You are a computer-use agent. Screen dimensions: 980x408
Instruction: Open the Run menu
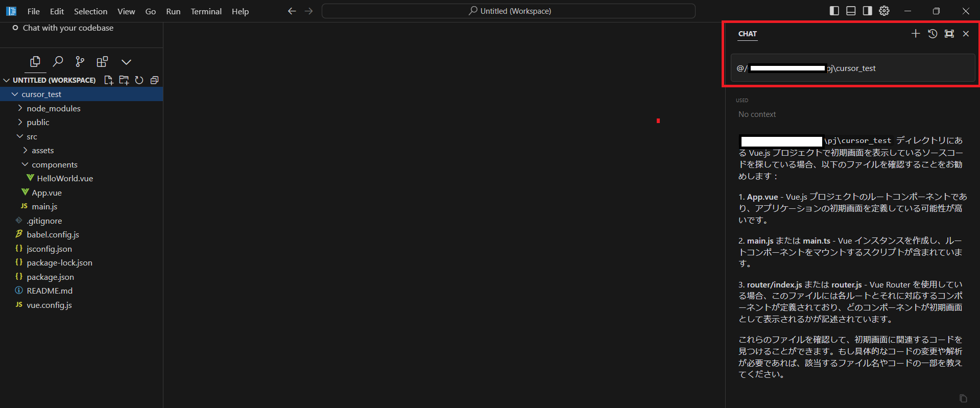pyautogui.click(x=173, y=11)
